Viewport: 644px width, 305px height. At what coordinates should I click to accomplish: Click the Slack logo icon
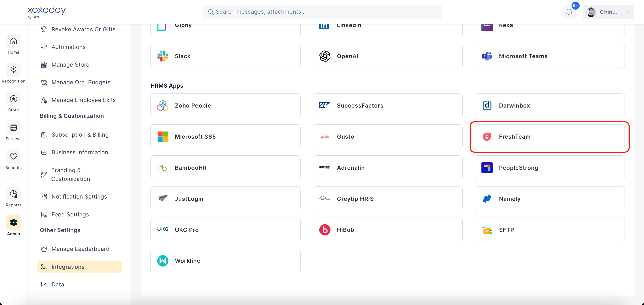163,56
